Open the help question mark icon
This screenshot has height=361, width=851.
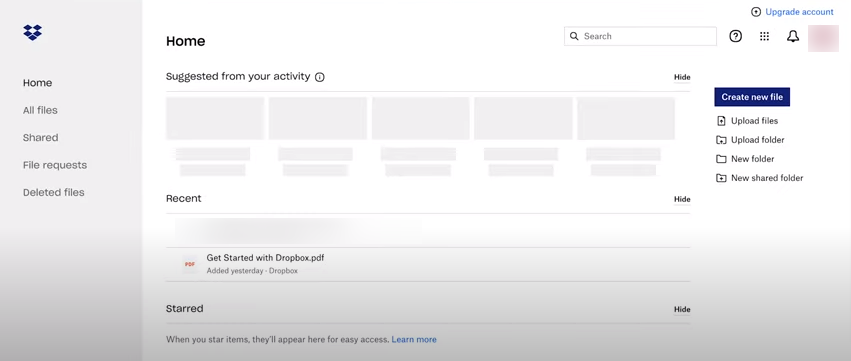pos(735,36)
